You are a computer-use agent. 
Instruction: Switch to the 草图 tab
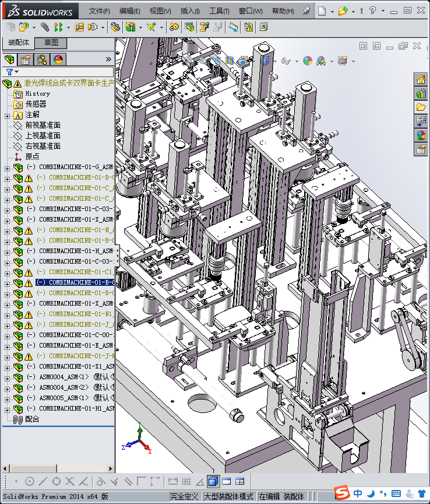pyautogui.click(x=51, y=43)
